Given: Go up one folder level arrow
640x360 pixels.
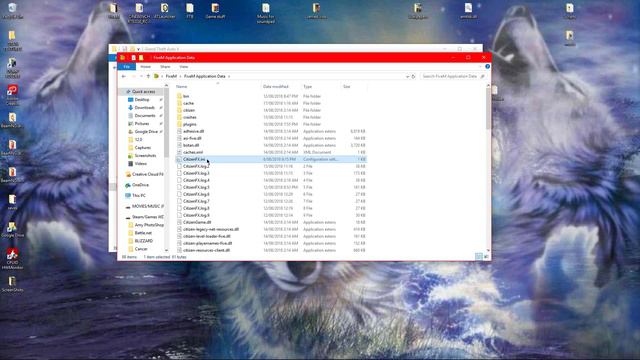Looking at the screenshot, I should pos(148,76).
